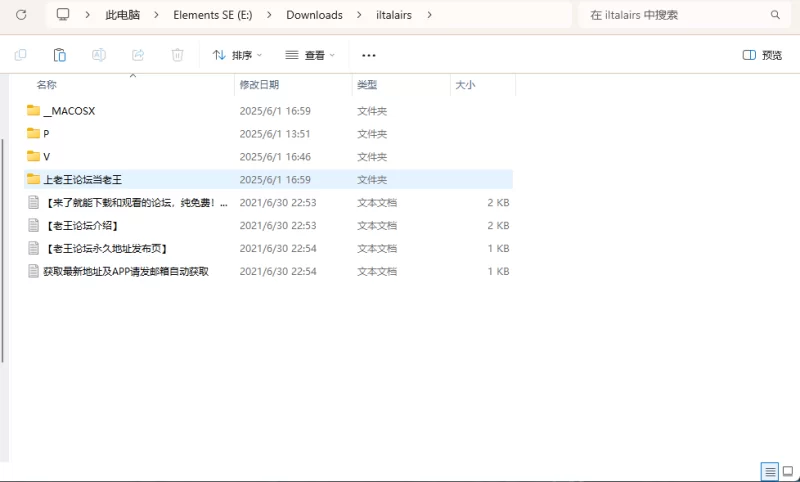The height and width of the screenshot is (482, 800).
Task: Open the more options ellipsis menu
Action: 369,55
